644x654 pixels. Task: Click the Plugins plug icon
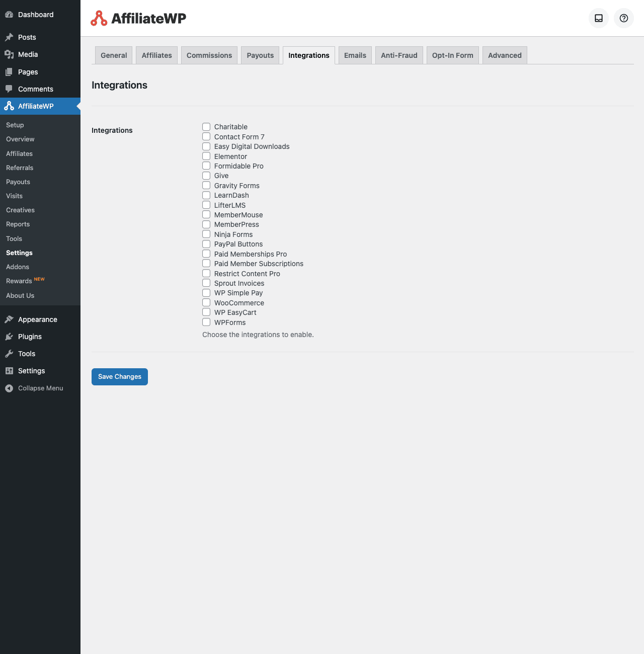point(9,337)
